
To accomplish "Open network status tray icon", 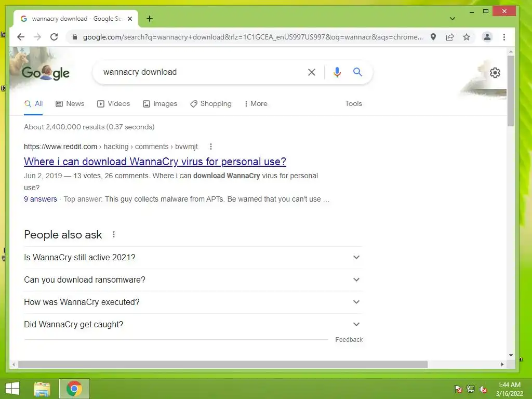I will [471, 389].
